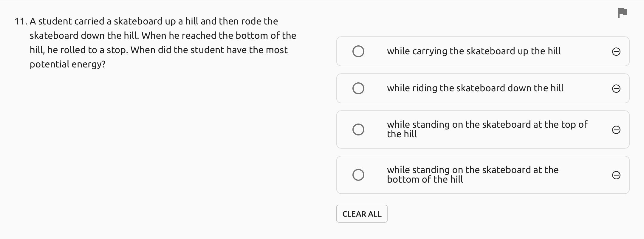This screenshot has height=239, width=644.
Task: Click the answer text 'while carrying the skateboard up the hill'
Action: (473, 51)
